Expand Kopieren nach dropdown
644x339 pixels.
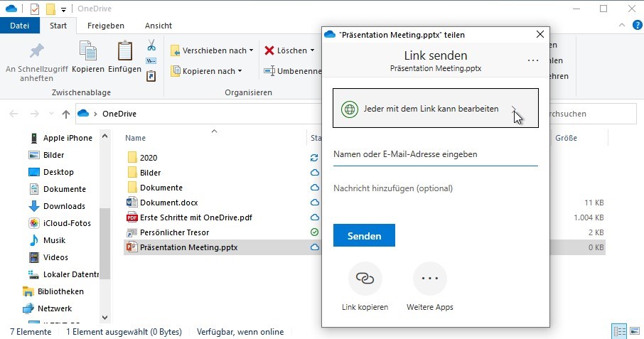tap(240, 71)
